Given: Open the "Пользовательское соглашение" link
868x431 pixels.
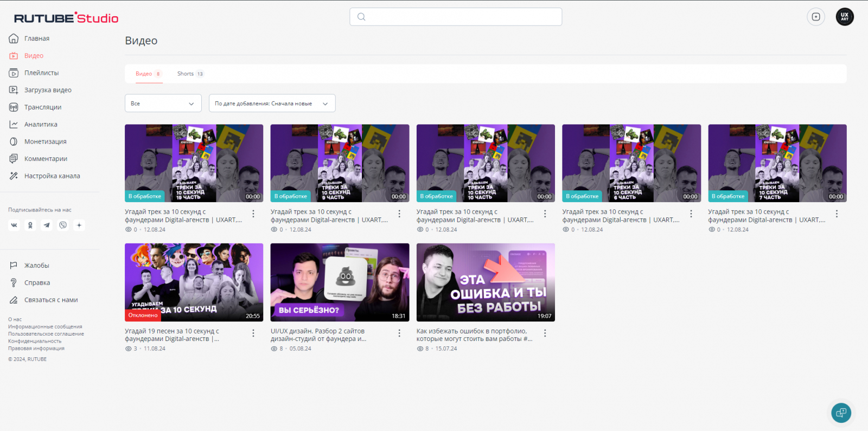Looking at the screenshot, I should click(46, 334).
